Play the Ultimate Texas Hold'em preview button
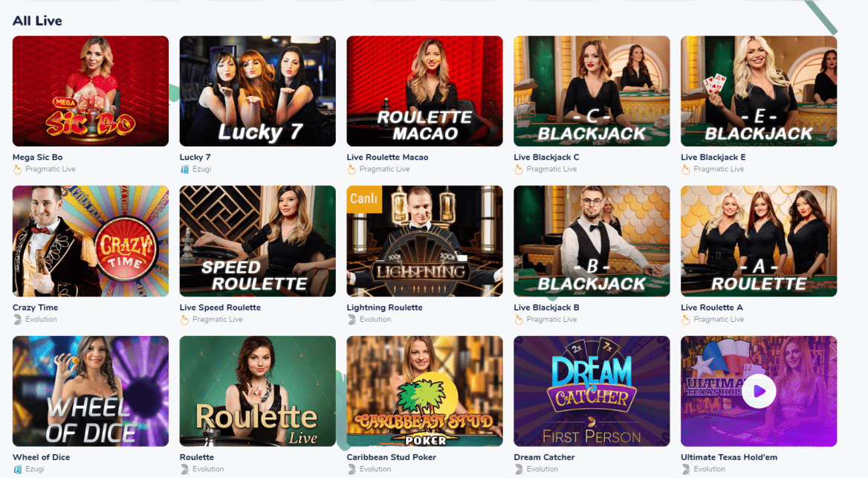Viewport: 868px width, 478px height. tap(759, 391)
